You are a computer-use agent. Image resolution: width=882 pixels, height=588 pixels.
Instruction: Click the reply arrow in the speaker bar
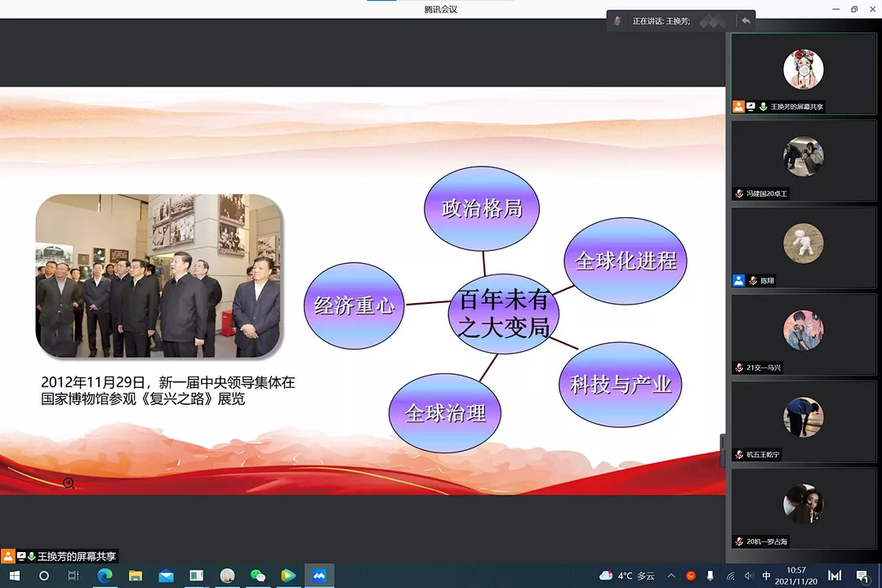point(745,21)
